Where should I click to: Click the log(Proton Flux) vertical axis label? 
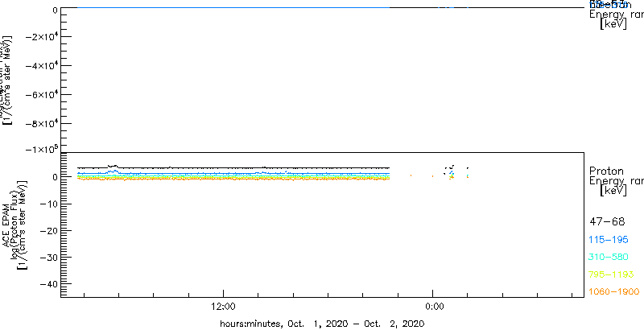14,224
